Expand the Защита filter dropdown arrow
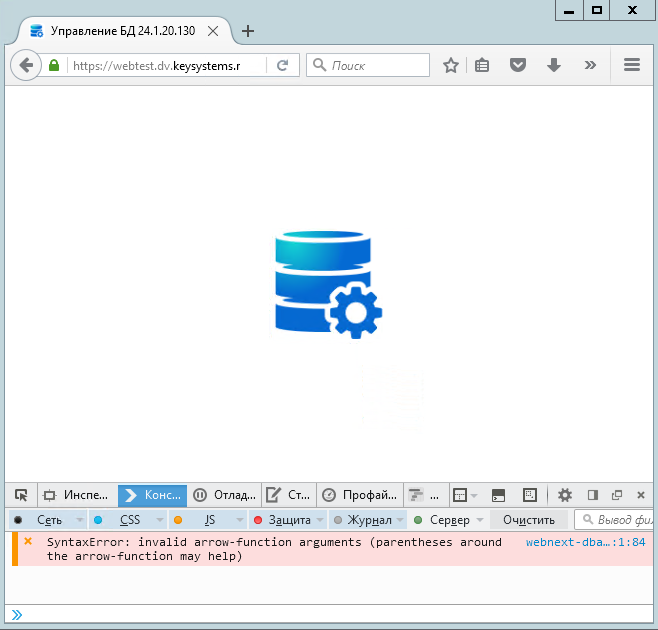This screenshot has height=630, width=658. coord(320,520)
